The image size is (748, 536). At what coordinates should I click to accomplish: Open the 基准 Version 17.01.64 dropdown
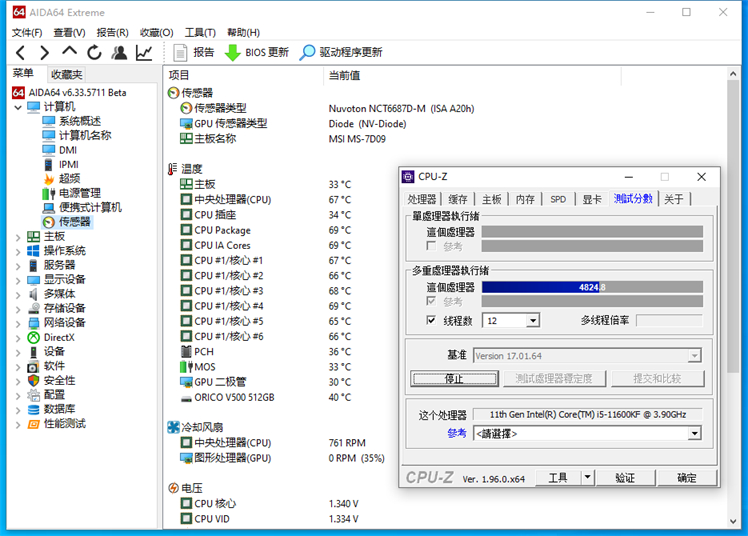pyautogui.click(x=695, y=356)
